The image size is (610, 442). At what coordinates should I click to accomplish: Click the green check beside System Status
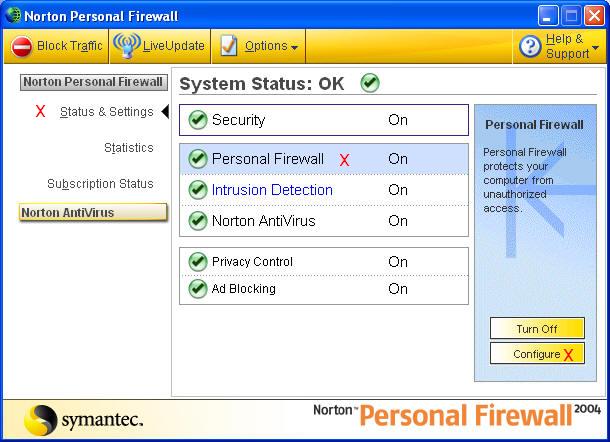point(370,83)
